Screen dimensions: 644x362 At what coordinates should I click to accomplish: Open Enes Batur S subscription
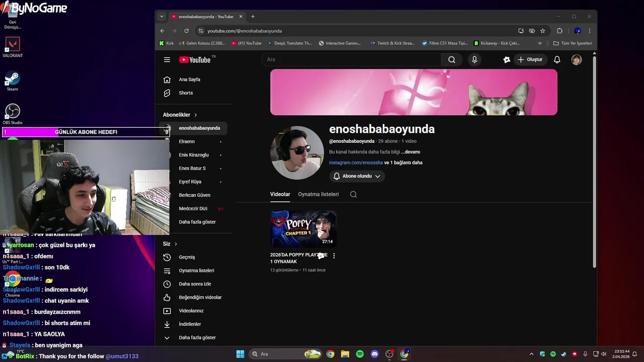point(193,168)
